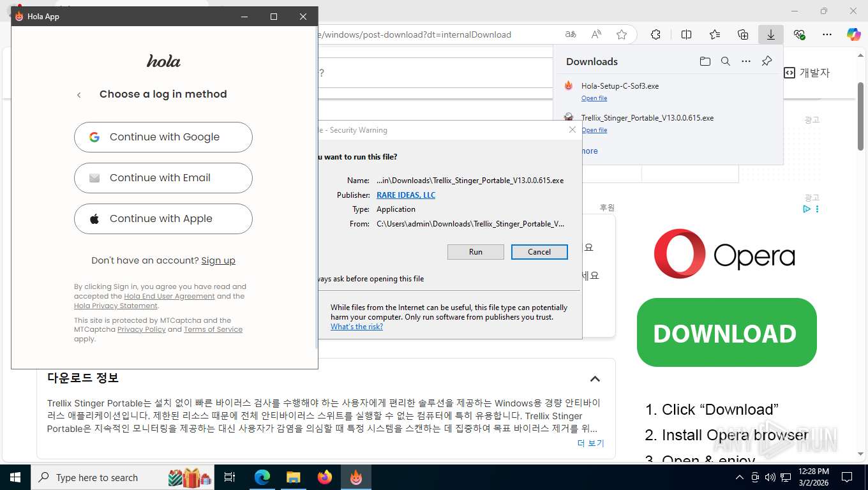Click Cancel in the Security Warning dialog
The image size is (868, 490).
pos(539,252)
